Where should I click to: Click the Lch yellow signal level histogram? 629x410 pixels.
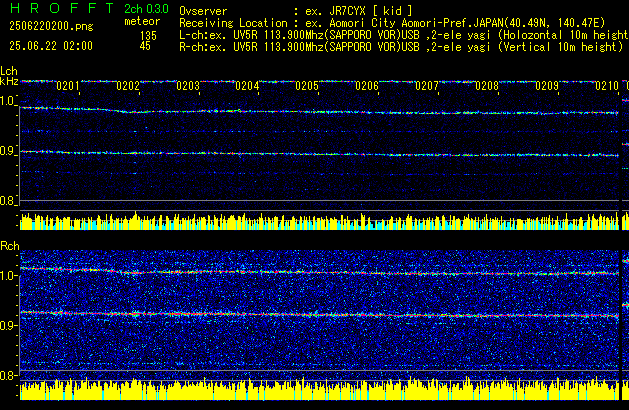point(319,221)
